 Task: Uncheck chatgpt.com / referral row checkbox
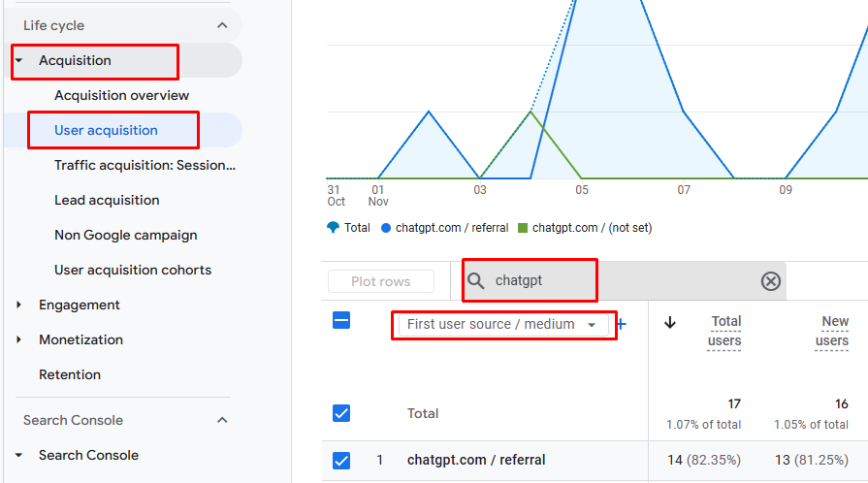tap(341, 461)
